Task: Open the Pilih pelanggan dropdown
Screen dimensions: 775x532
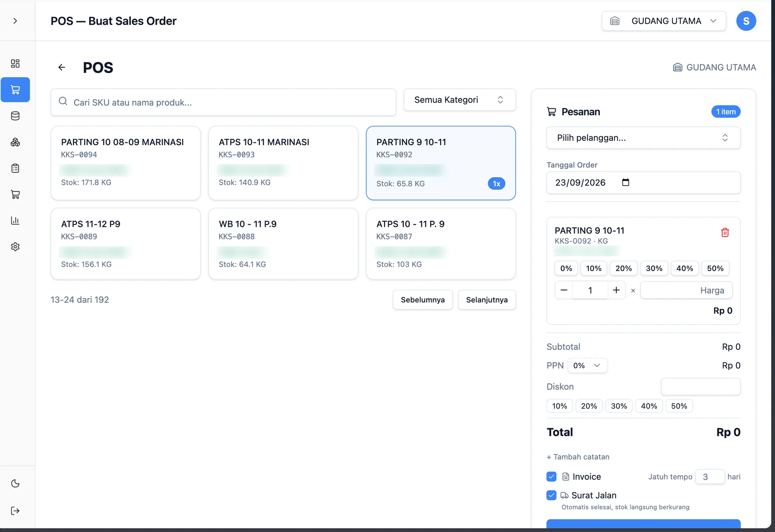Action: pyautogui.click(x=643, y=138)
